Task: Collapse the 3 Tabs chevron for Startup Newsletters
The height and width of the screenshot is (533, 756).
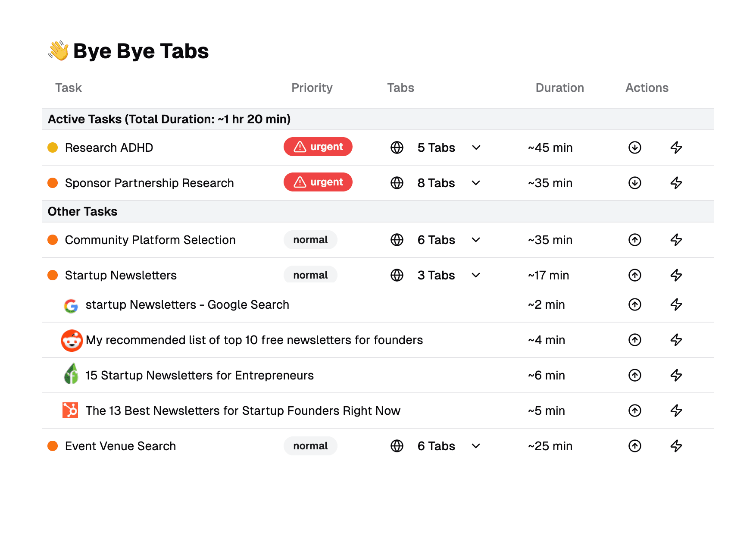Action: click(x=476, y=275)
